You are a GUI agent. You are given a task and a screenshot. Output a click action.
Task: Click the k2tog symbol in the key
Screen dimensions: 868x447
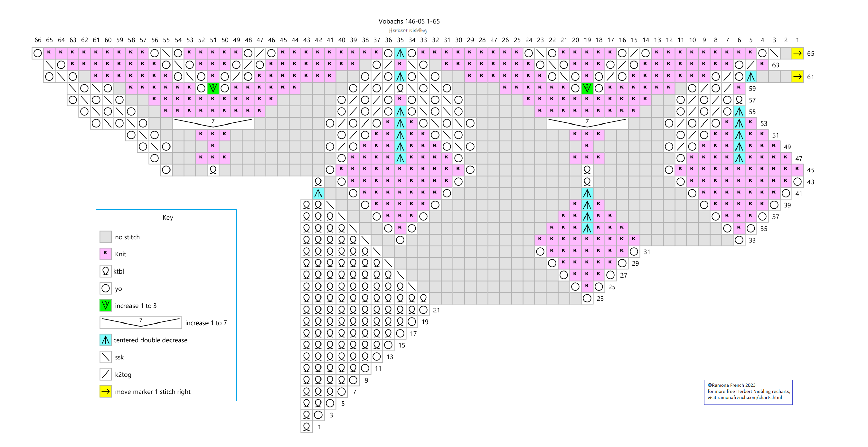106,374
